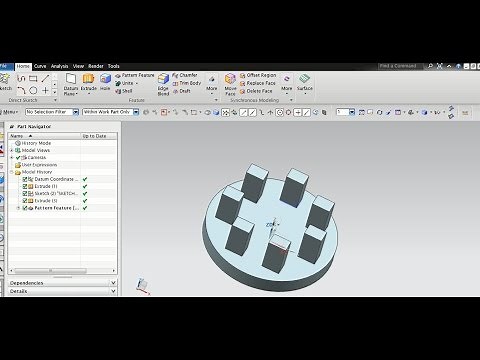Select History Mode in Part Navigator
The width and height of the screenshot is (480, 360).
[x=36, y=143]
